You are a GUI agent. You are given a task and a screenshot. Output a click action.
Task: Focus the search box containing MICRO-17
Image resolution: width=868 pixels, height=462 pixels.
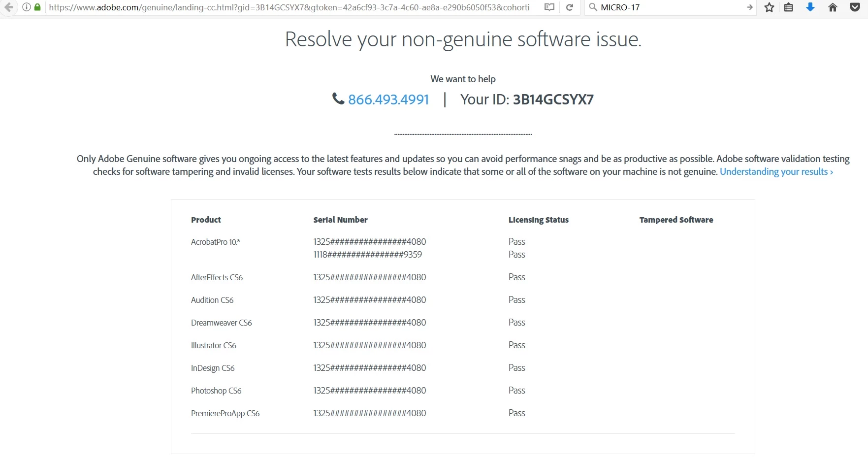click(671, 7)
